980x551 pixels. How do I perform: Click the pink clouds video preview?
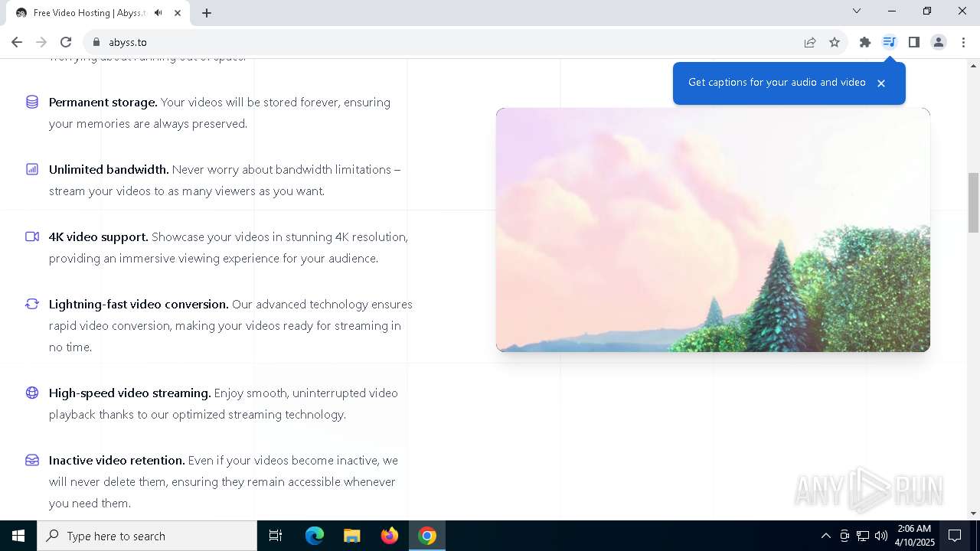pyautogui.click(x=713, y=230)
